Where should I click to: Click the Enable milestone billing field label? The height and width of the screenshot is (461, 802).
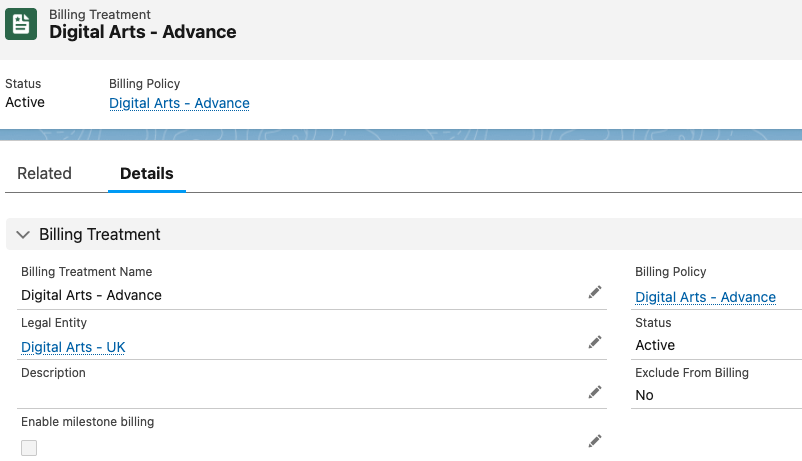click(87, 422)
